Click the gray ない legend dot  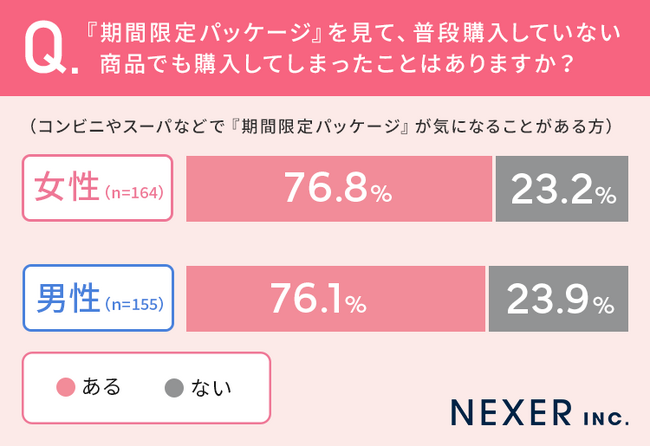click(174, 387)
